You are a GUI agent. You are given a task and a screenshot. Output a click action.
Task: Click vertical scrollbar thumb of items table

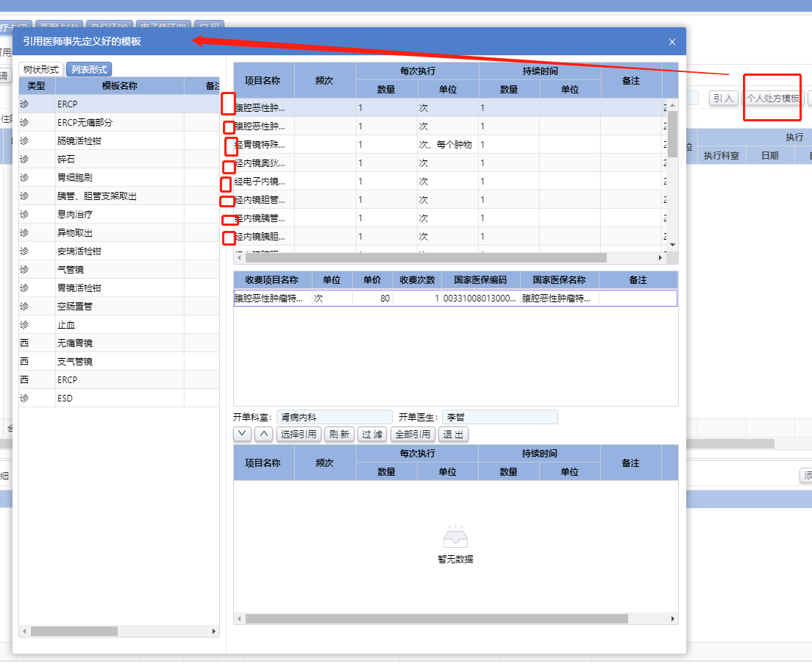point(673,134)
